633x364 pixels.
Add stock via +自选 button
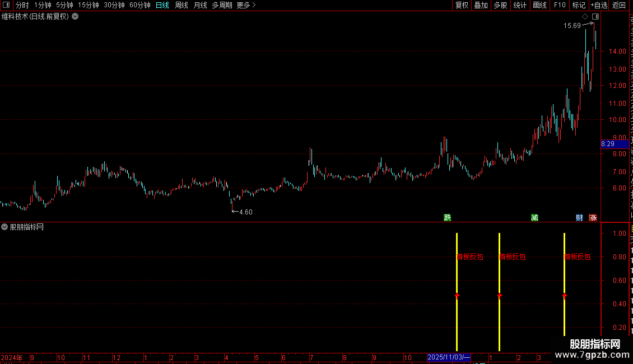(599, 5)
